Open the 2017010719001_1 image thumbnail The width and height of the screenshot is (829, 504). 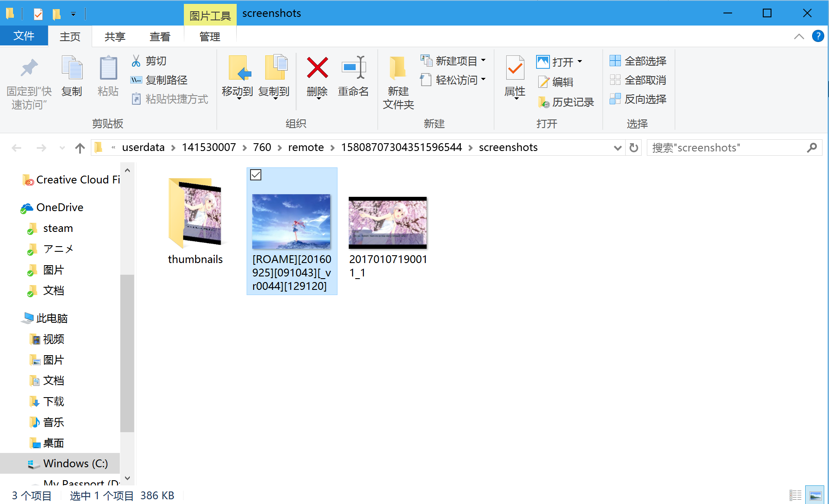click(x=387, y=222)
